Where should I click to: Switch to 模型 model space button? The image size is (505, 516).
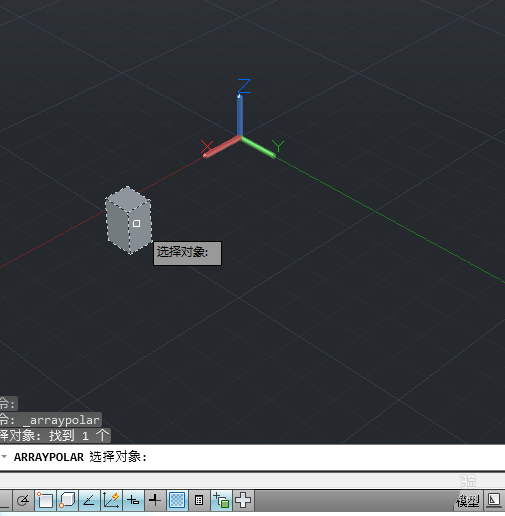click(468, 501)
